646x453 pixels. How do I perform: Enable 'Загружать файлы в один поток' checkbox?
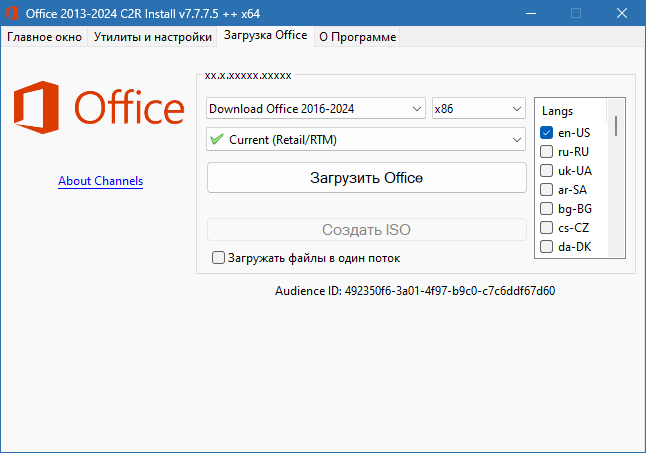[218, 258]
